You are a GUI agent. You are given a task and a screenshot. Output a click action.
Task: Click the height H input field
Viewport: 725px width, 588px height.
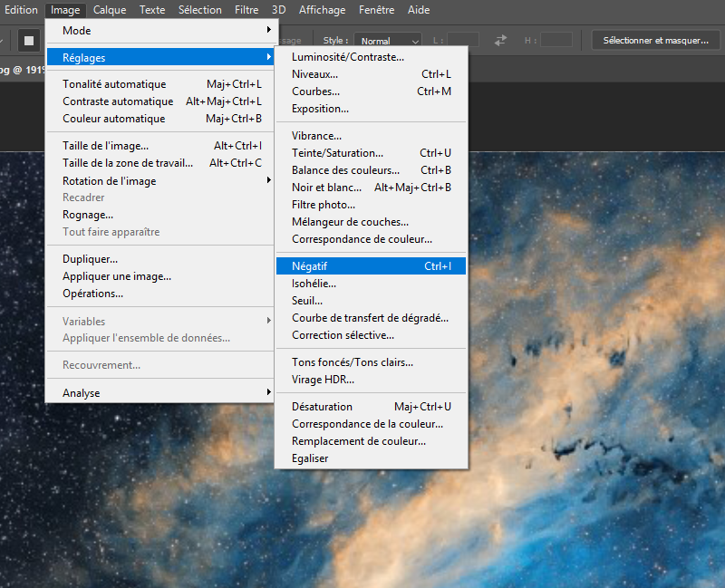[556, 41]
